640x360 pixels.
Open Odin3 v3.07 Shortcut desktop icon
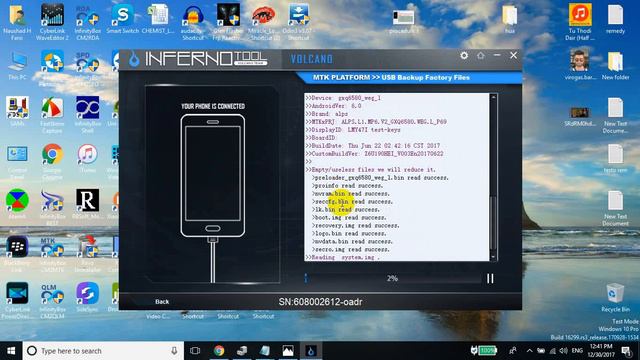(299, 22)
